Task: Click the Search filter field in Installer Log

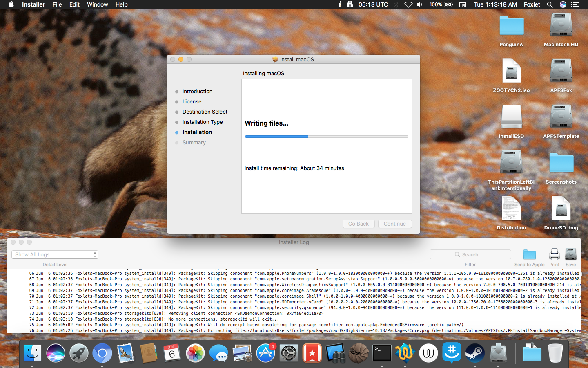Action: point(470,254)
